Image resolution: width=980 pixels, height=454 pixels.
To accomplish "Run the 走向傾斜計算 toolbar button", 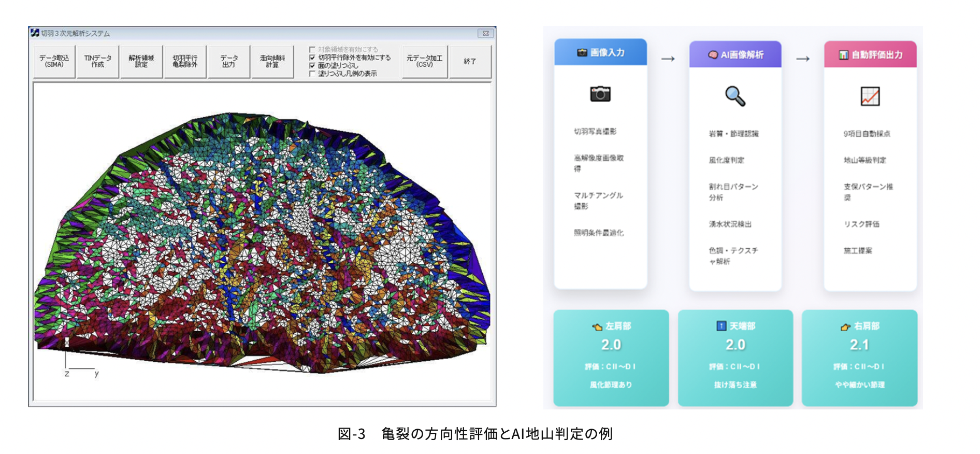I will pyautogui.click(x=272, y=62).
